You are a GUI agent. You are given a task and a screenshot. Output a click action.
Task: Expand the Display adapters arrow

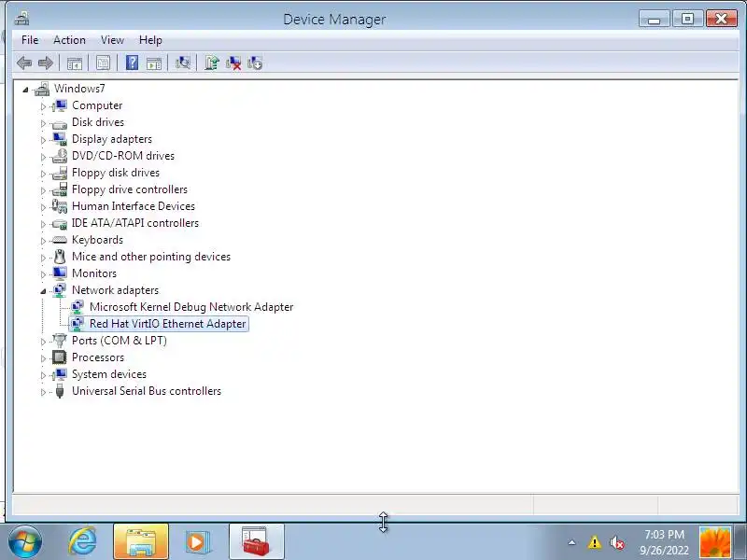[x=43, y=140]
